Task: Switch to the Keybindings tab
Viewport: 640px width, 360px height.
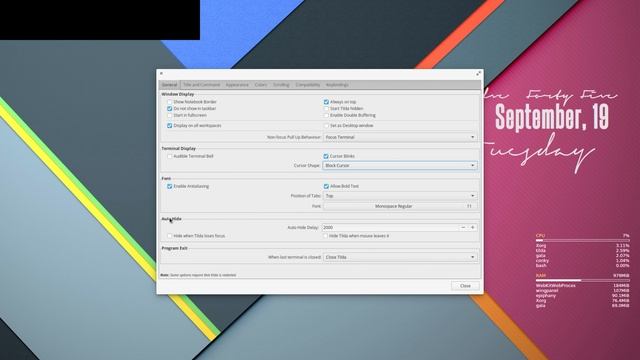Action: tap(337, 85)
